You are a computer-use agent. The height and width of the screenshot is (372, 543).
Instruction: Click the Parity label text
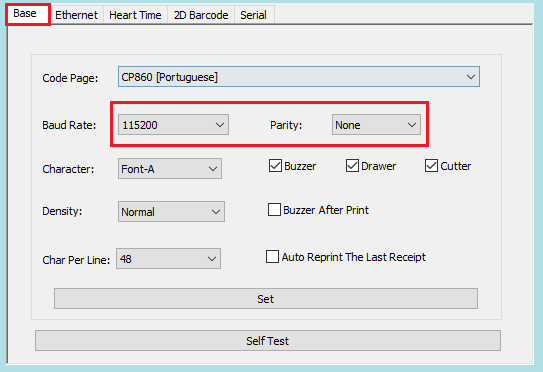tap(286, 125)
